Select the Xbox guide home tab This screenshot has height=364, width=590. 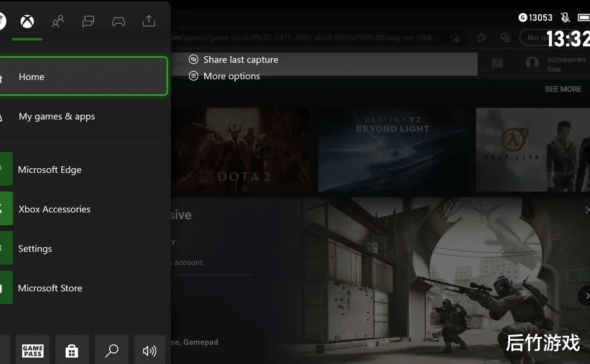pos(27,21)
